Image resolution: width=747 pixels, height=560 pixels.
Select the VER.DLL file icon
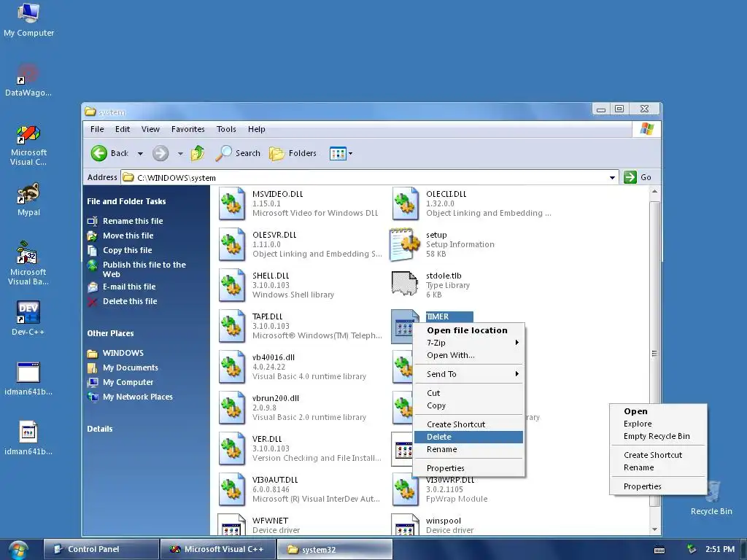[231, 449]
